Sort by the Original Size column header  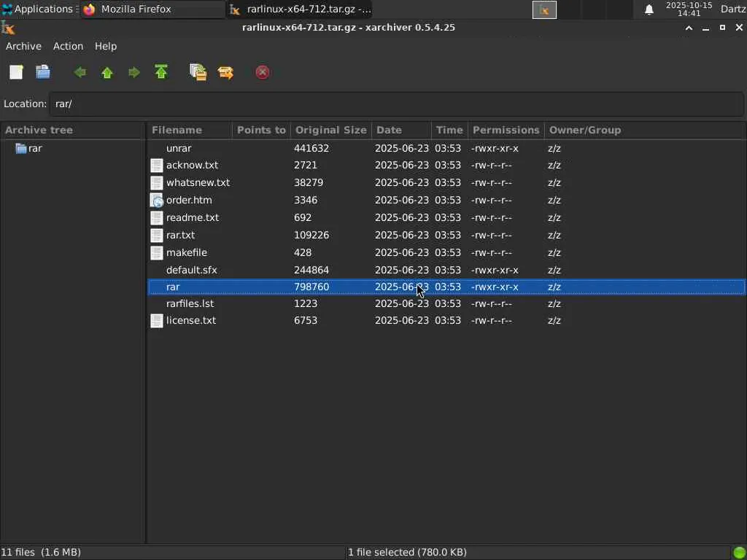pos(330,130)
